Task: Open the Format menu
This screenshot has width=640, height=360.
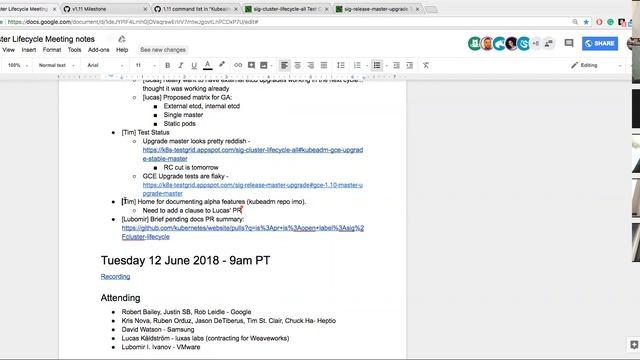Action: (52, 50)
